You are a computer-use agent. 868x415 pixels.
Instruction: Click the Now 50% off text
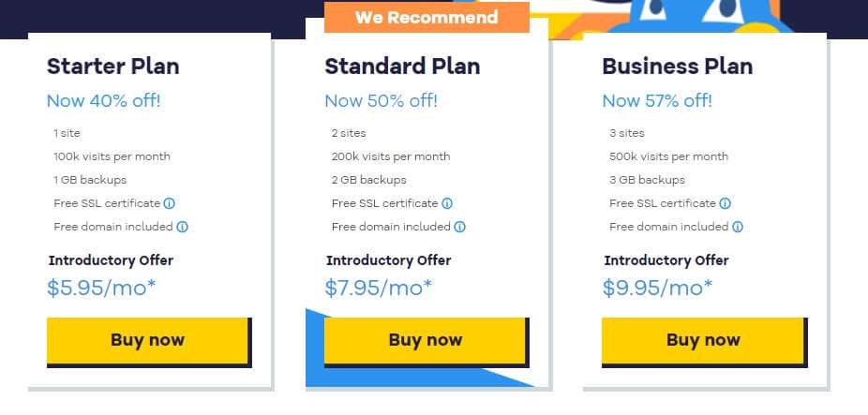click(x=381, y=101)
